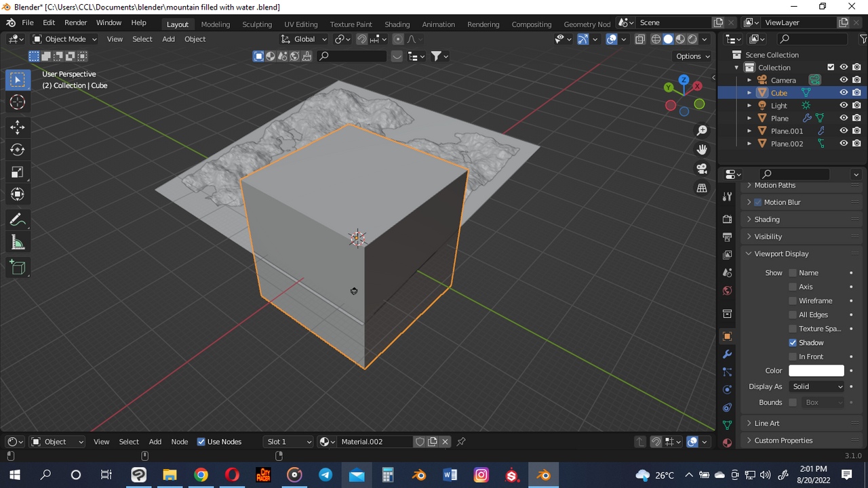Screen dimensions: 868x488
Task: Open the Object Mode dropdown
Action: point(65,39)
